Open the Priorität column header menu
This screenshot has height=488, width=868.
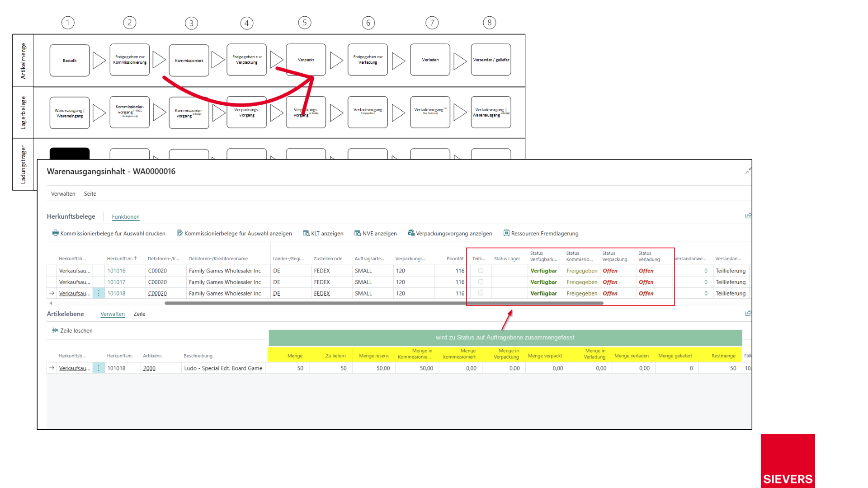coord(455,258)
